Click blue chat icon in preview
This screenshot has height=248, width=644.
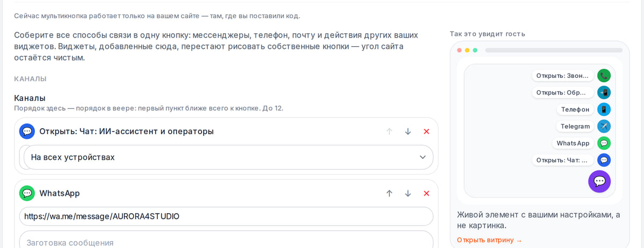604,160
